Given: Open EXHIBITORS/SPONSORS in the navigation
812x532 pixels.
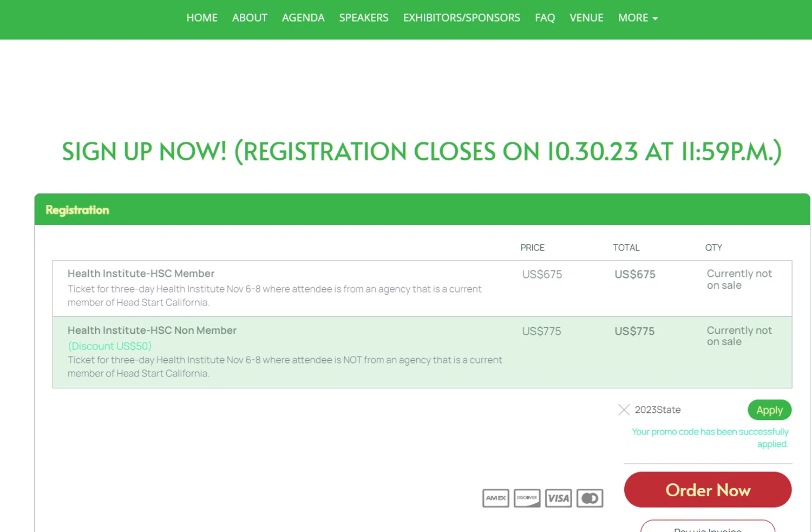Looking at the screenshot, I should click(461, 18).
